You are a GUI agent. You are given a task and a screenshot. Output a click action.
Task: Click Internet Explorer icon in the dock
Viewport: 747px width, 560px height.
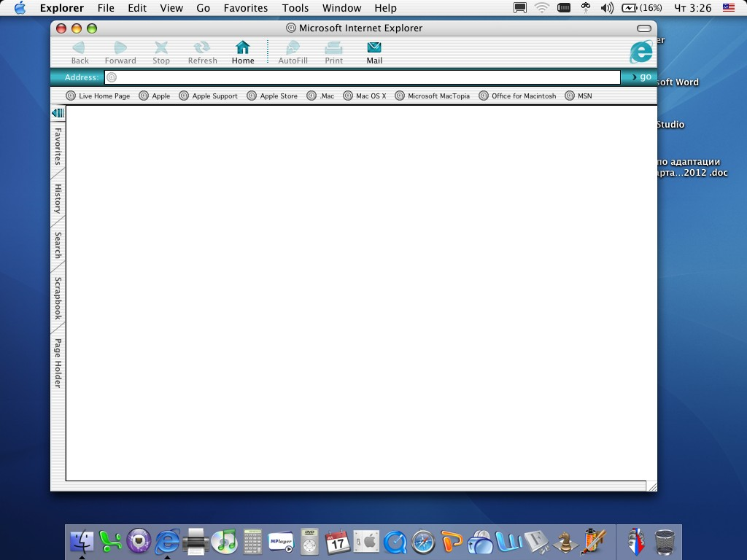167,542
